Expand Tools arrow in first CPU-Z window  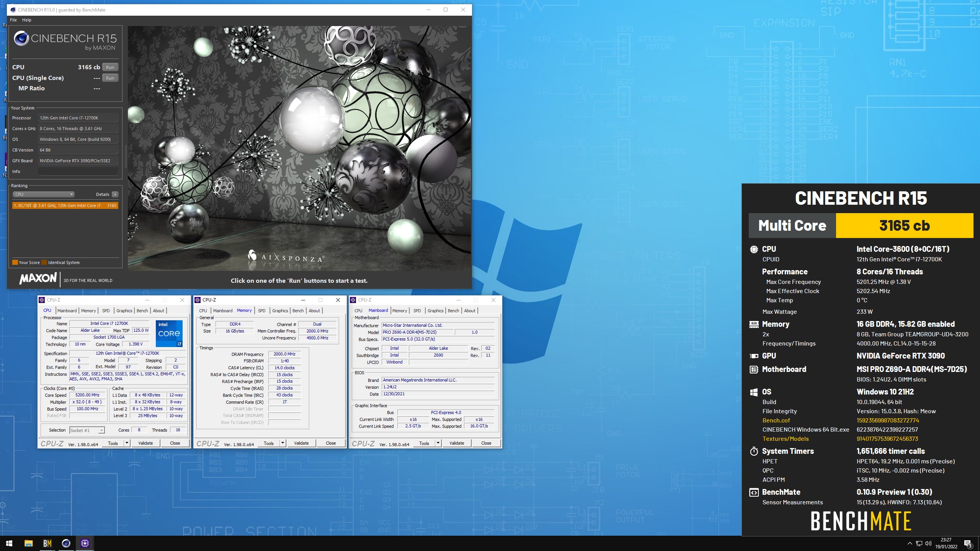(127, 443)
